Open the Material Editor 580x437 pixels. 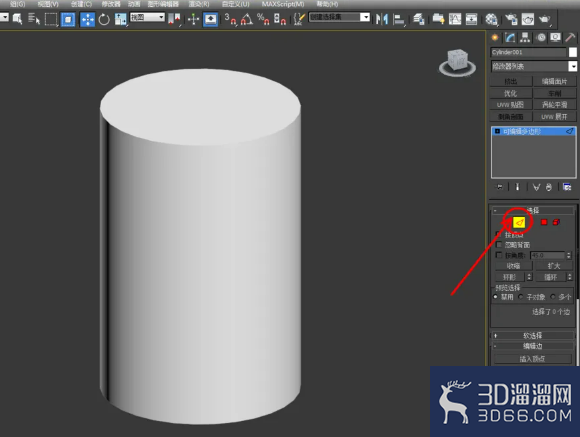click(x=491, y=19)
